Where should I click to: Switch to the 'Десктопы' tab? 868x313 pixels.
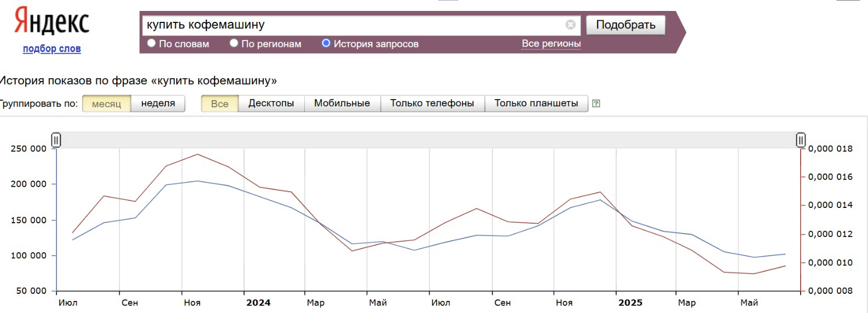[271, 103]
